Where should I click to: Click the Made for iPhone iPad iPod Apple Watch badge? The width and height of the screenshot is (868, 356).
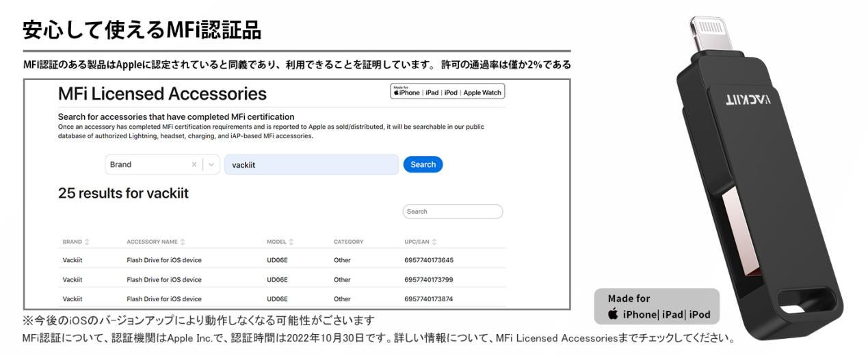coord(447,92)
